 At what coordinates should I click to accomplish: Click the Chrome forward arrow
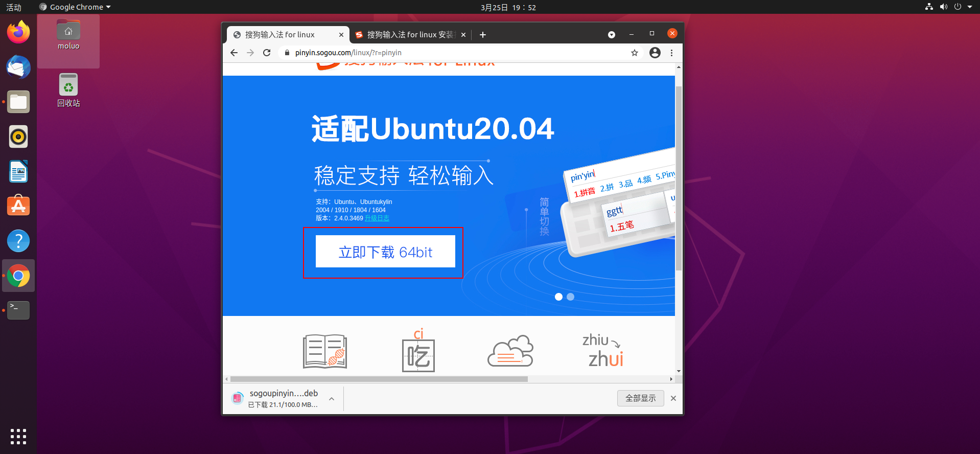tap(250, 53)
